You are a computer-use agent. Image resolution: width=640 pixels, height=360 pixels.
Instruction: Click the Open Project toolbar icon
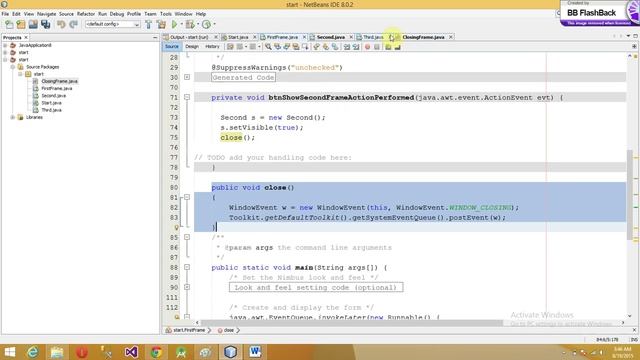point(33,24)
